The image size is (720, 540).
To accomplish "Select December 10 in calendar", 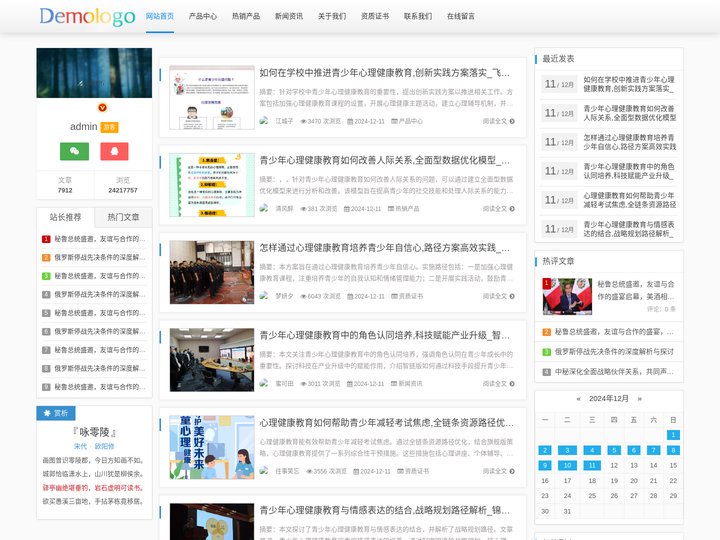I will [568, 465].
